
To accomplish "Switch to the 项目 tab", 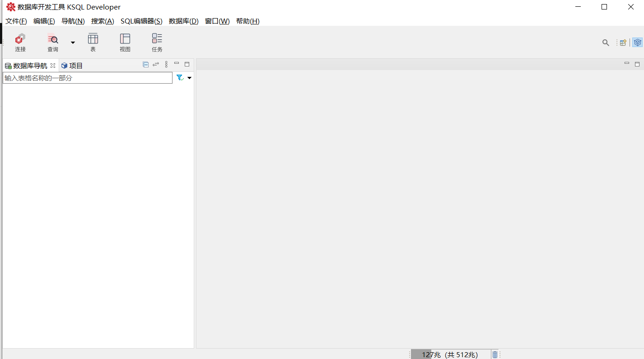I will coord(72,66).
